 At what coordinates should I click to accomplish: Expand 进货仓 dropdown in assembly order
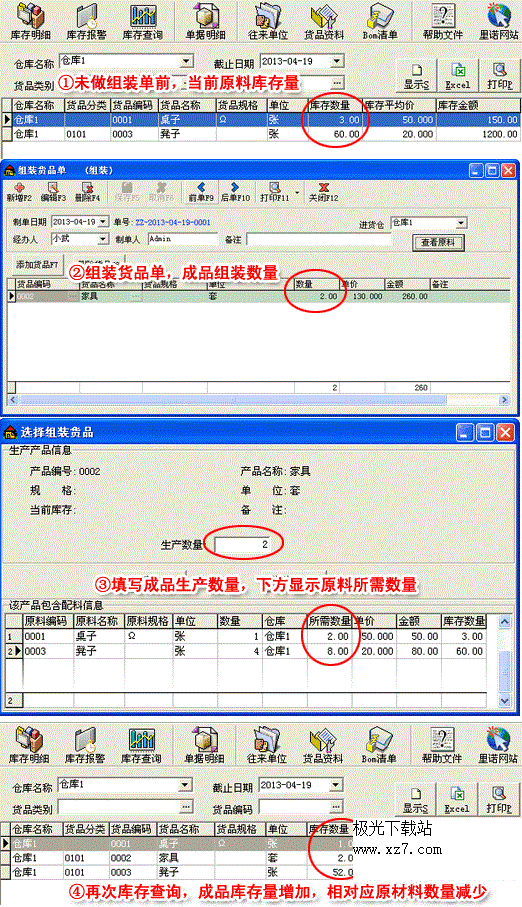[461, 223]
